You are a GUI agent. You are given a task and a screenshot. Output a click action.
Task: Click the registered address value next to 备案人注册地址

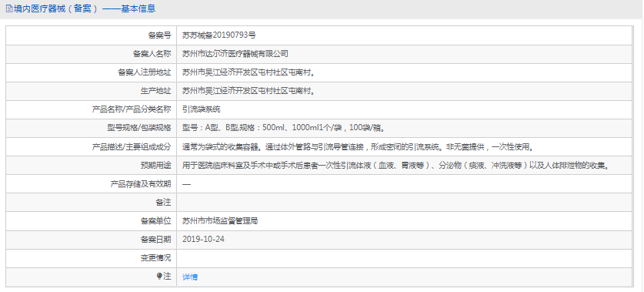(x=249, y=72)
